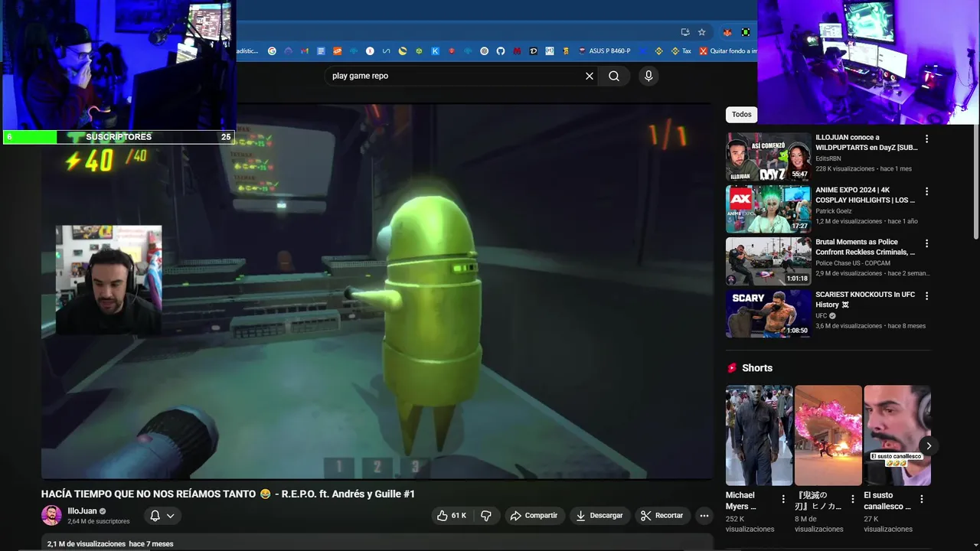980x551 pixels.
Task: Open the Gmail bookmark icon
Action: point(305,51)
